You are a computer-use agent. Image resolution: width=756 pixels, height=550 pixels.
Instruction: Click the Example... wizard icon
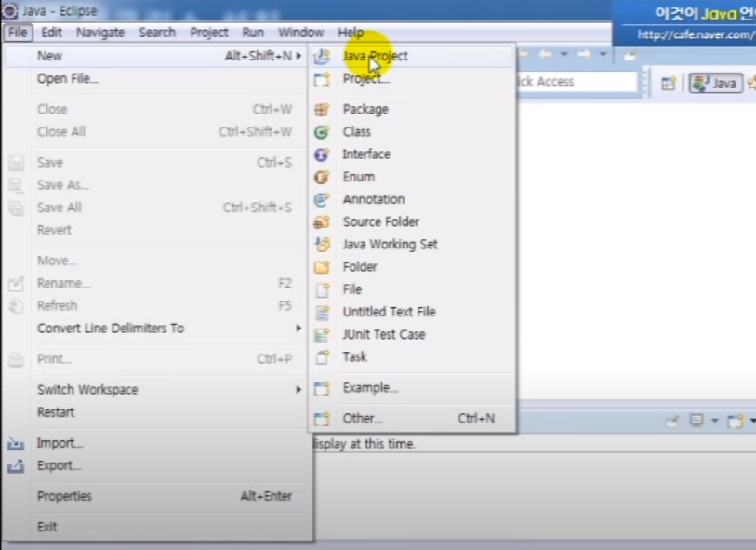[x=322, y=388]
